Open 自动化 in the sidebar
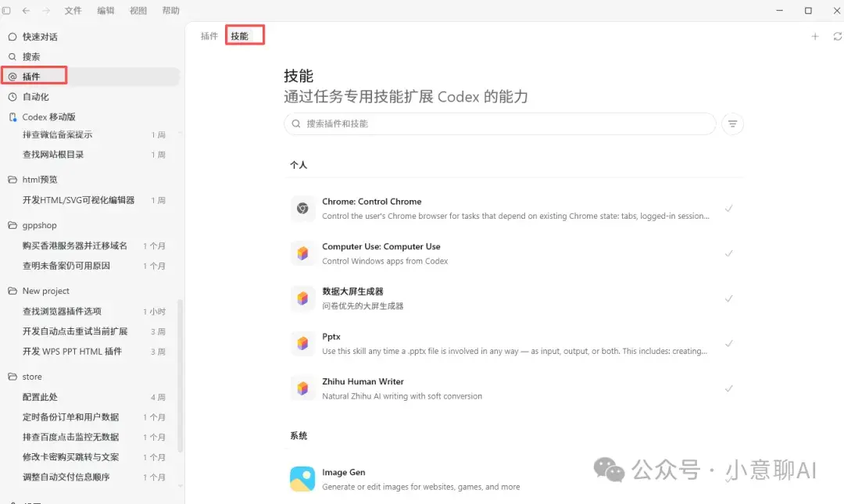This screenshot has width=844, height=504. click(91, 97)
